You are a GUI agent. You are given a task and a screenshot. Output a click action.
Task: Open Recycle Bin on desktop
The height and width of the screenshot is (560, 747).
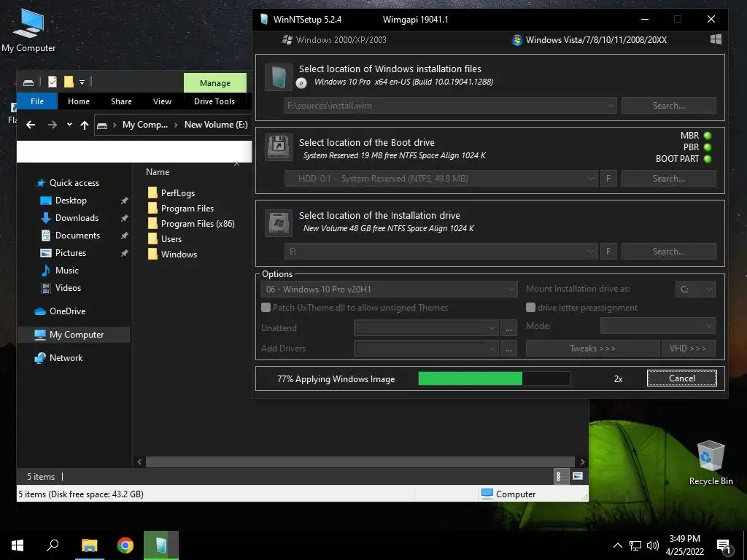point(711,463)
